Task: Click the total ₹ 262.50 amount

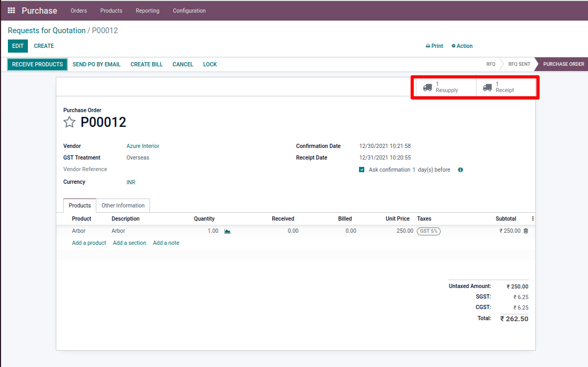Action: click(x=514, y=319)
